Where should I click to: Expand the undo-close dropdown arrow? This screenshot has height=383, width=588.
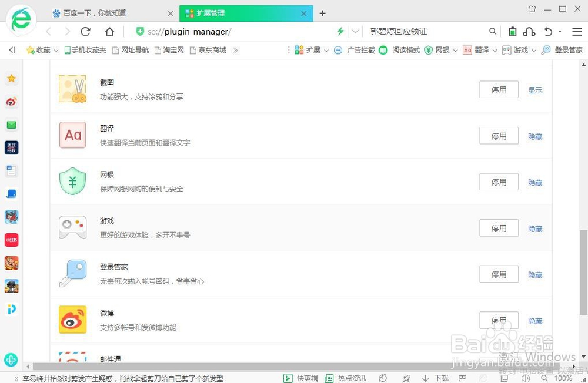point(560,32)
